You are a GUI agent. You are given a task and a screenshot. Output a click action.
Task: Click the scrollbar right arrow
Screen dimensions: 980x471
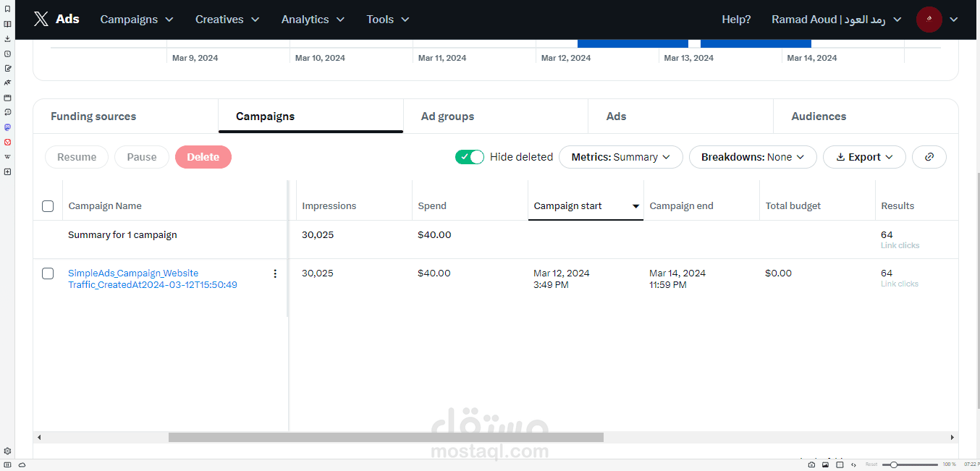952,437
